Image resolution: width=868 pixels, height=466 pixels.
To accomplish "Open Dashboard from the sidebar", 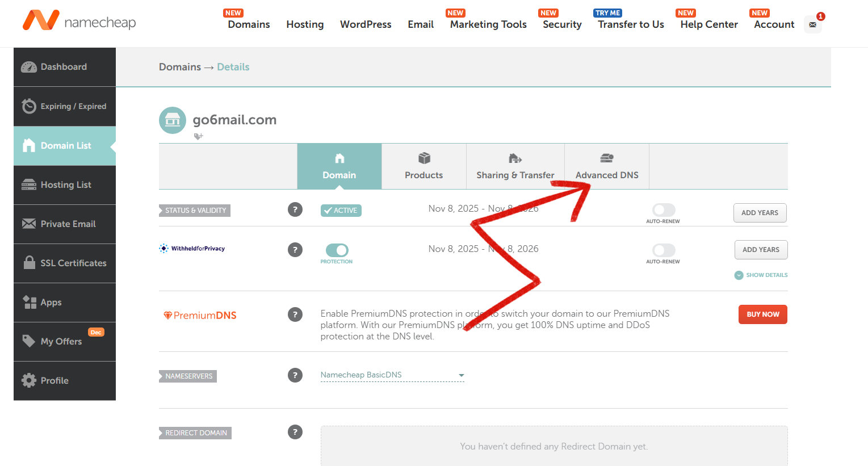I will [x=64, y=67].
